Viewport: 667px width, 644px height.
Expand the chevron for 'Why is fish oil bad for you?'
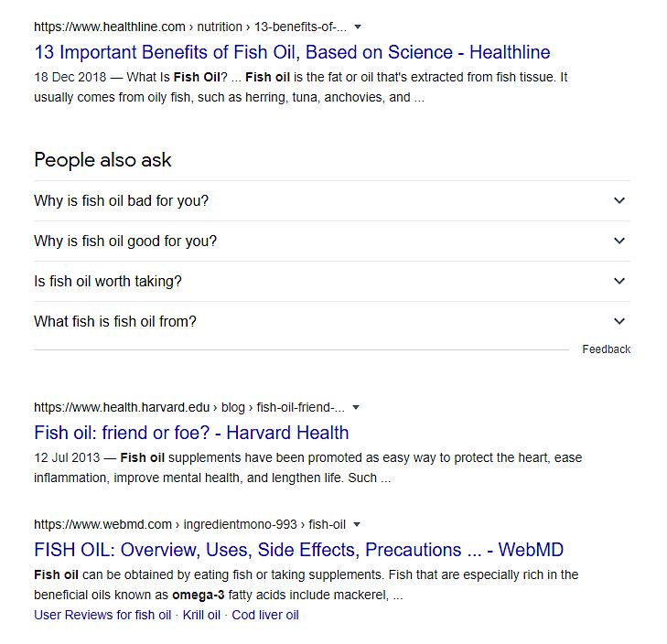click(619, 200)
